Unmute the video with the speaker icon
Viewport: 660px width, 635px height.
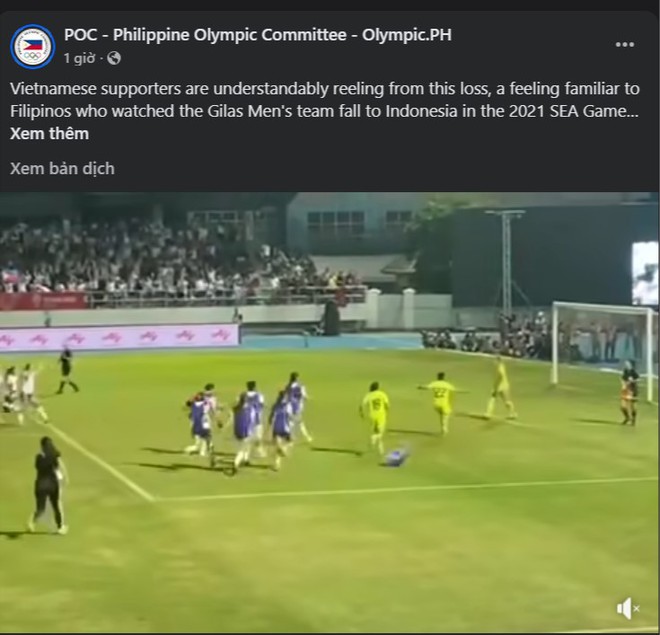point(628,608)
